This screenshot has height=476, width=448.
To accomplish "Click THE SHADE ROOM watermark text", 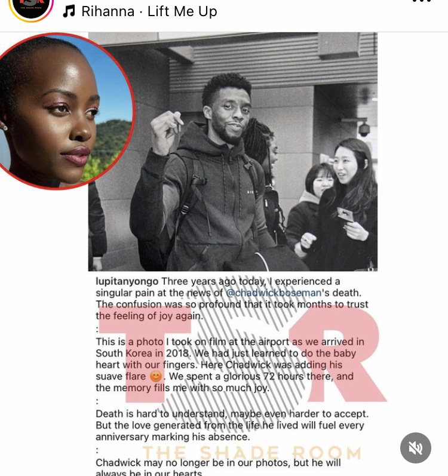I will coord(252,453).
